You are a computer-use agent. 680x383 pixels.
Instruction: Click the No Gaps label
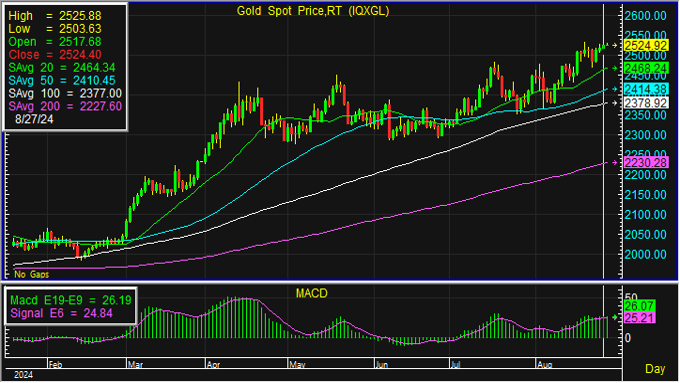click(x=31, y=275)
